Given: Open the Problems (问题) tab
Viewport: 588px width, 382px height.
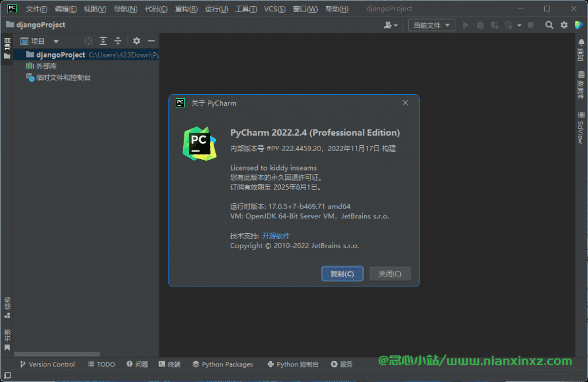Looking at the screenshot, I should (137, 364).
